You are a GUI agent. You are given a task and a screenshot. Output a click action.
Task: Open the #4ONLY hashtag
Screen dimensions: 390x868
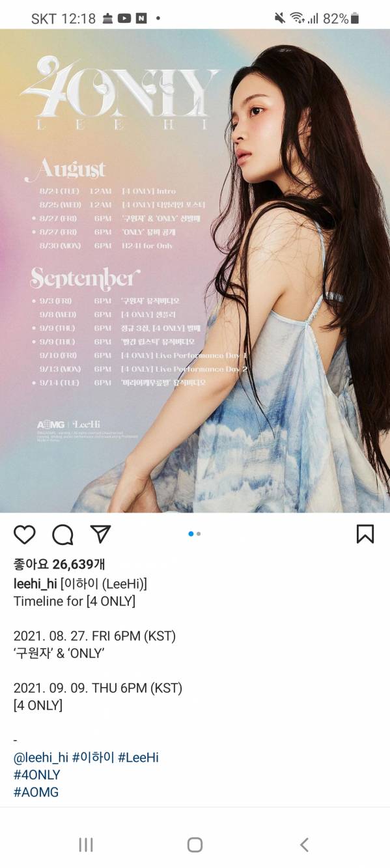tap(37, 775)
